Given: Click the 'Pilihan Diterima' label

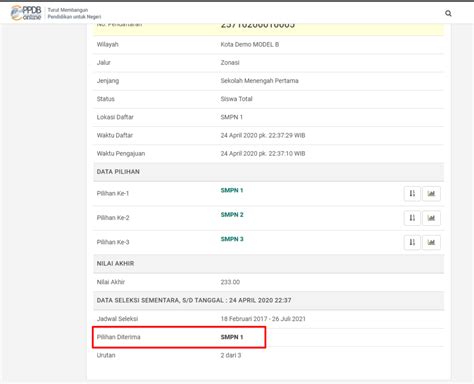Looking at the screenshot, I should click(118, 337).
